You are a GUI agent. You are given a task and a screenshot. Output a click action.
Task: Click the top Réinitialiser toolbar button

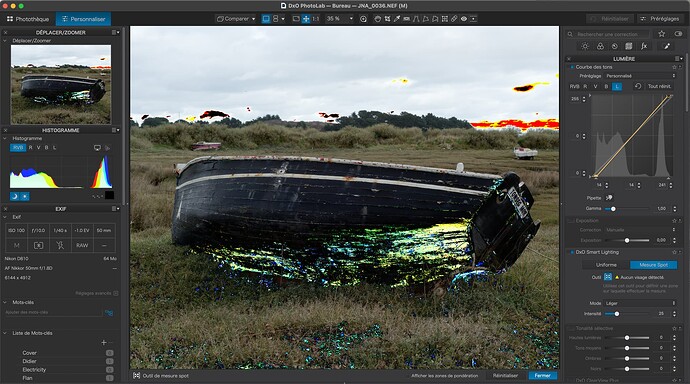(609, 19)
